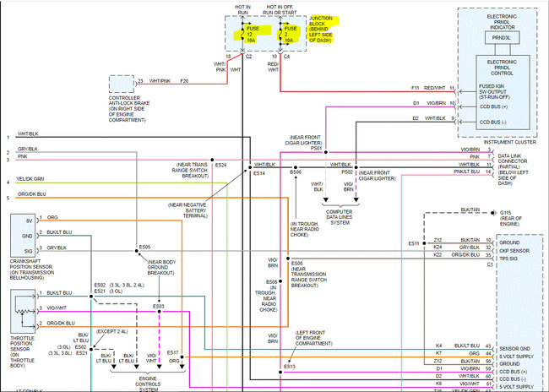Viewport: 549px width, 392px height.
Task: Select the K24 circuit code
Action: point(438,247)
